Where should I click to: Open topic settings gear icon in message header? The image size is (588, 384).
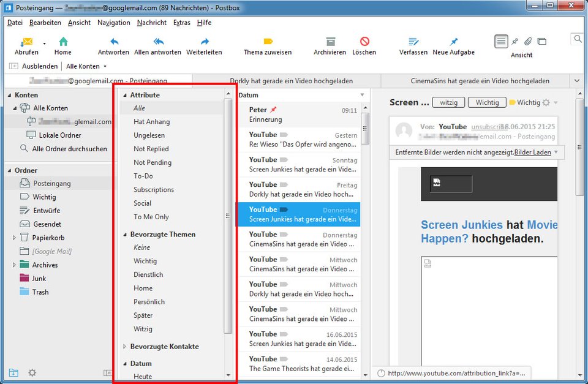point(546,102)
